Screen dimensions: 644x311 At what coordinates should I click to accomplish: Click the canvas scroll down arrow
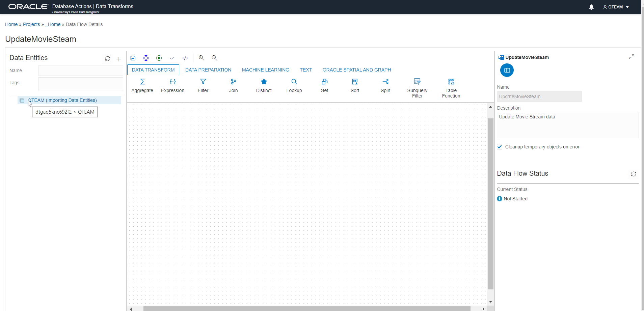pyautogui.click(x=490, y=302)
